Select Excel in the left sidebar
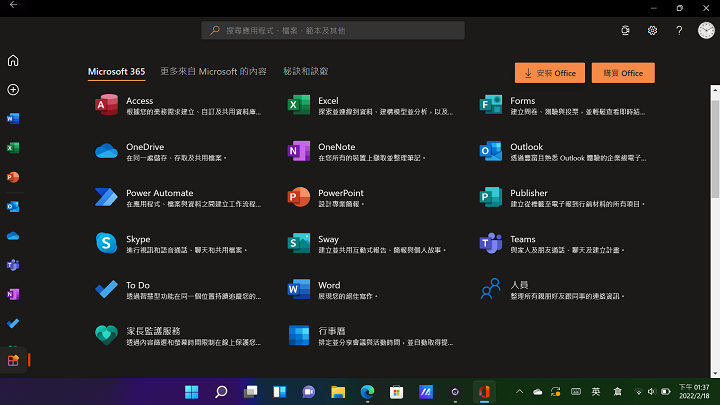The height and width of the screenshot is (405, 720). coord(13,148)
